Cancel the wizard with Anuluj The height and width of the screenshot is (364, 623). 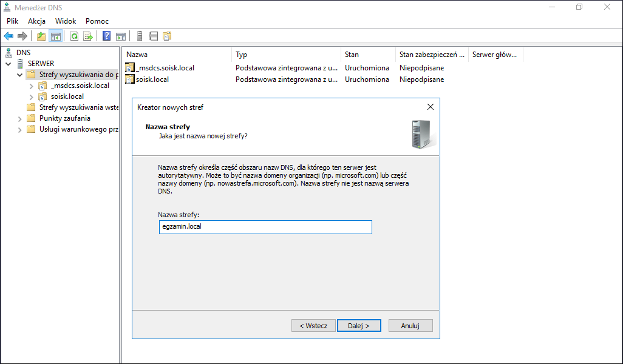coord(410,326)
